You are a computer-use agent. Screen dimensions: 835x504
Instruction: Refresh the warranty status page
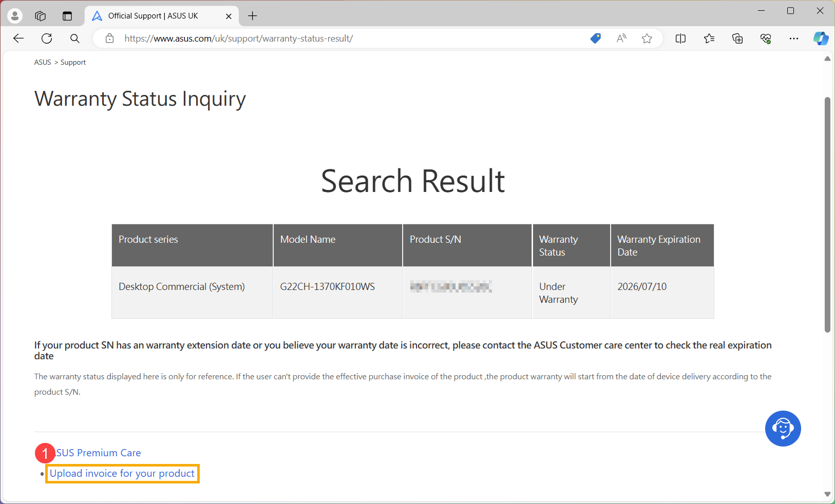click(x=47, y=38)
